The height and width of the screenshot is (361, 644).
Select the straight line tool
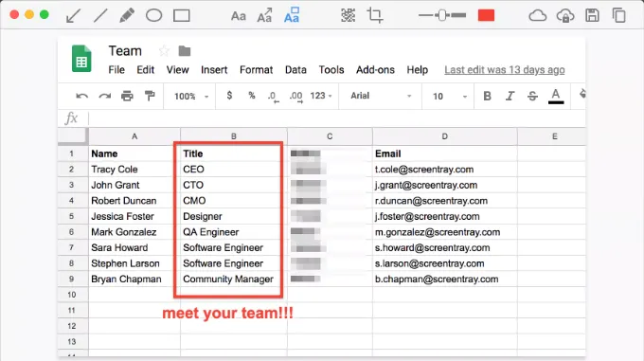click(x=100, y=16)
